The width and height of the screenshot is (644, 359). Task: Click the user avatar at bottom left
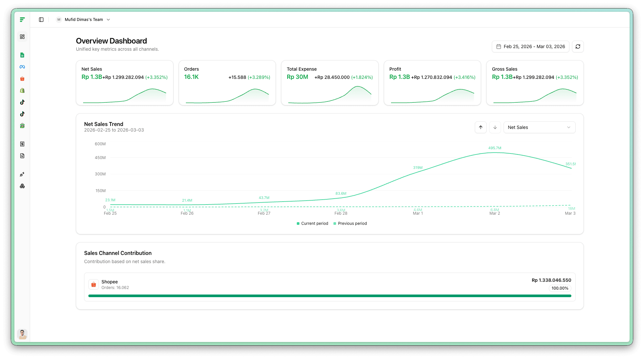(22, 334)
